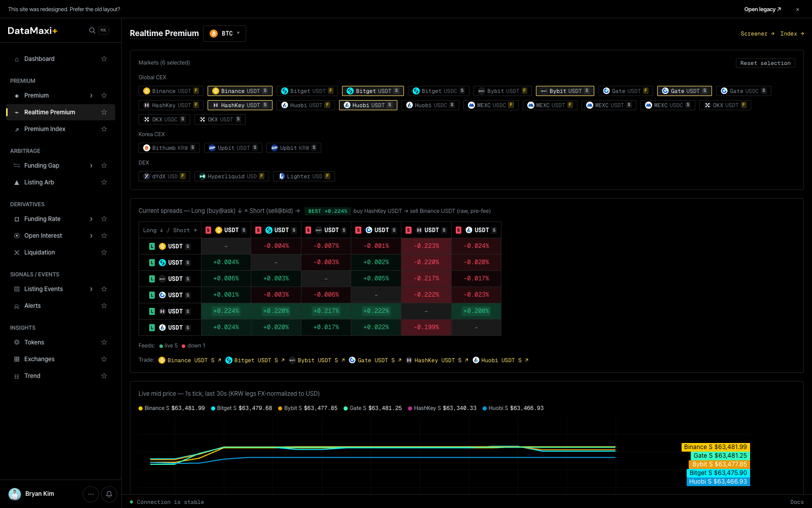
Task: Expand the Funding Rate submenu chevron
Action: click(91, 219)
